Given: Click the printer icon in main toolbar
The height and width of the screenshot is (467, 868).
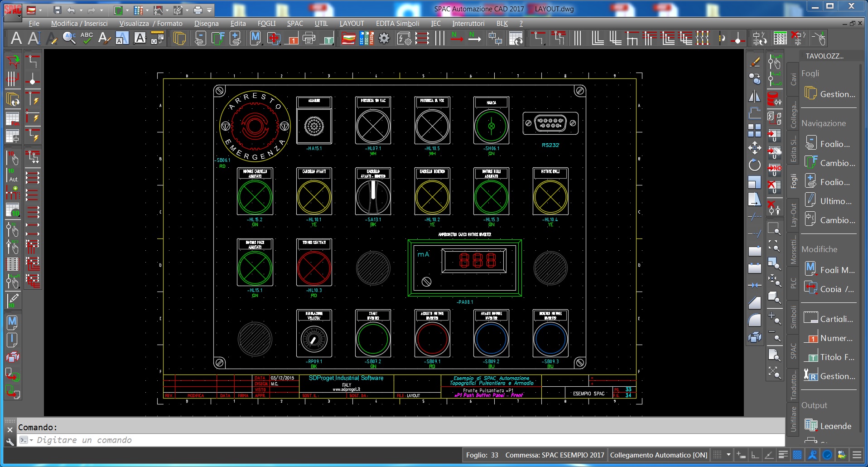Looking at the screenshot, I should 309,38.
